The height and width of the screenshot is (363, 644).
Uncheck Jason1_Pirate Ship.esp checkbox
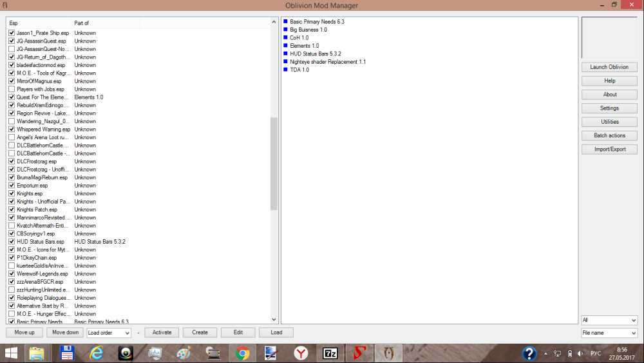coord(12,33)
